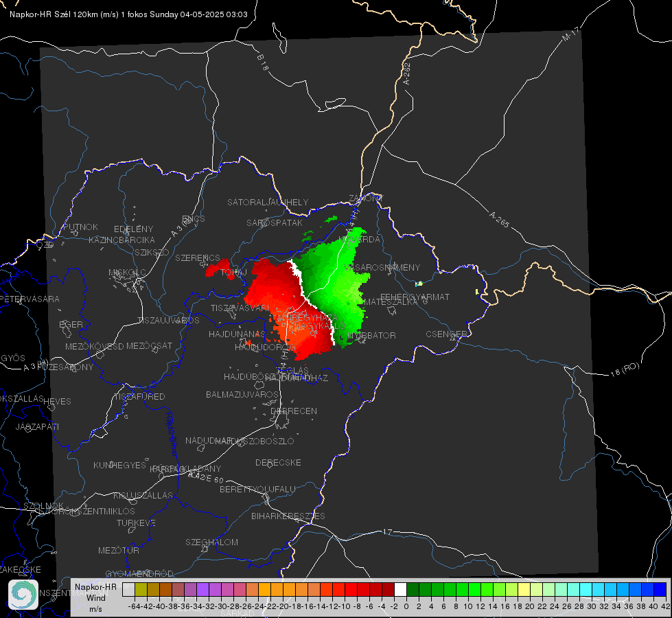672x618 pixels.
Task: Select the white zero-velocity swatch in legend
Action: coord(400,590)
